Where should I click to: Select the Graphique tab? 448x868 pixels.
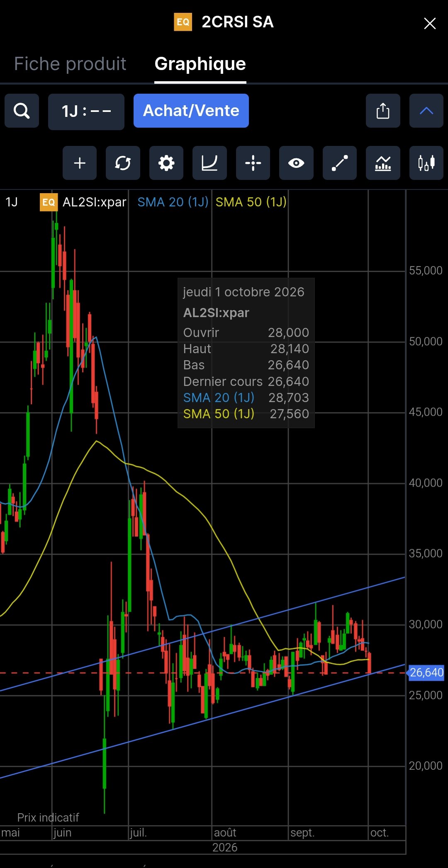200,64
